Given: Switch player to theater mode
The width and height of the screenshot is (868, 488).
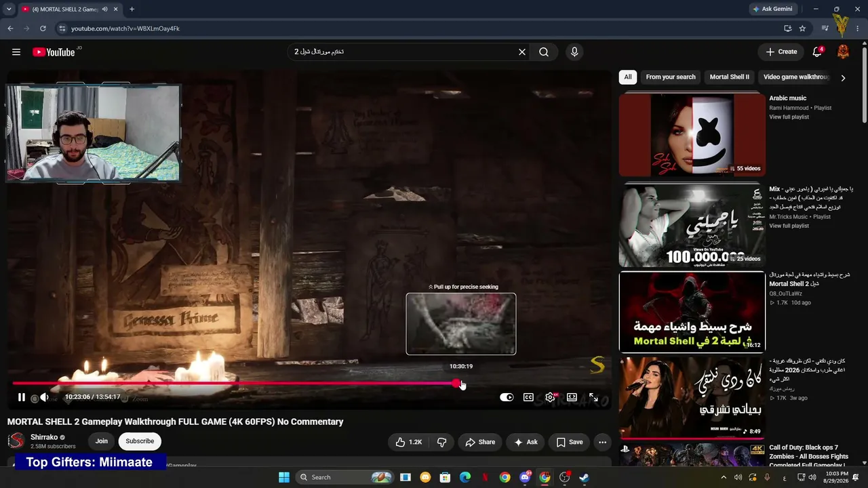Looking at the screenshot, I should [x=572, y=397].
